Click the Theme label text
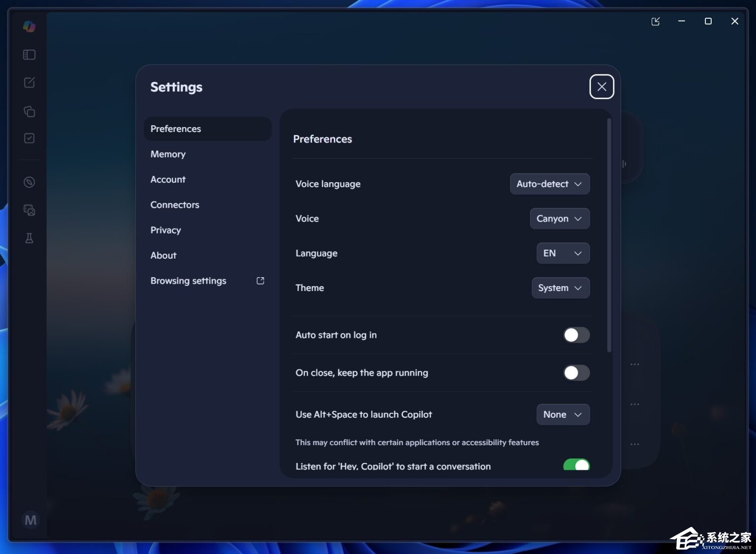The width and height of the screenshot is (756, 554). 310,288
